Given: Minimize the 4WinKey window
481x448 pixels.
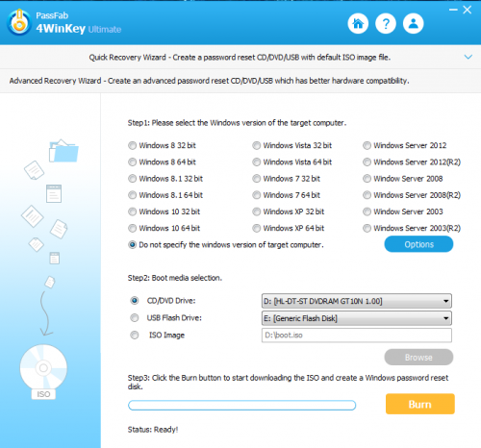Looking at the screenshot, I should pos(453,10).
